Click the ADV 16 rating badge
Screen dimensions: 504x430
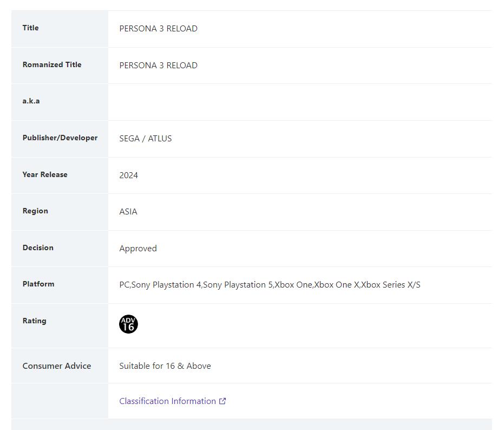[x=128, y=324]
